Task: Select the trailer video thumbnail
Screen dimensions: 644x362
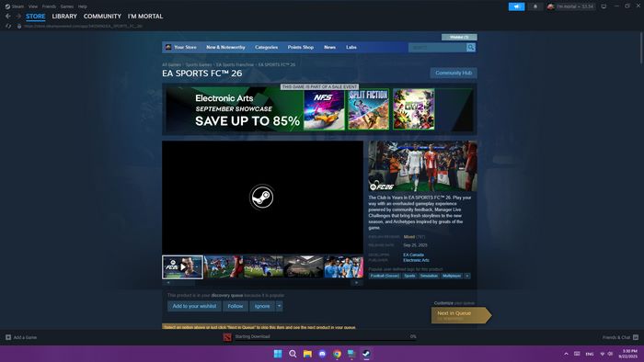Action: [x=182, y=266]
